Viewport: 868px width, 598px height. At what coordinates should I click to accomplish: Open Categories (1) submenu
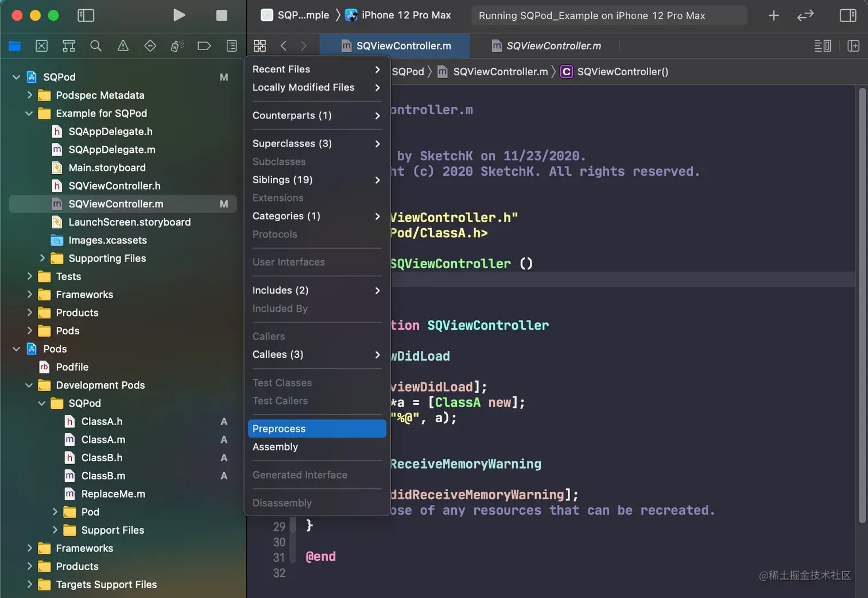(317, 216)
